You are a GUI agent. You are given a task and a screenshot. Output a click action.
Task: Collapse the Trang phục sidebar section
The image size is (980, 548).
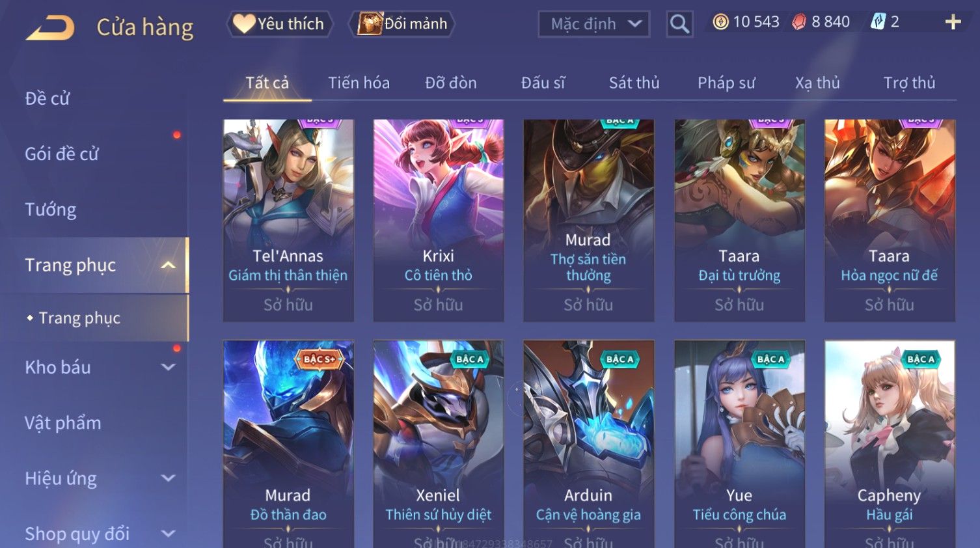[168, 265]
